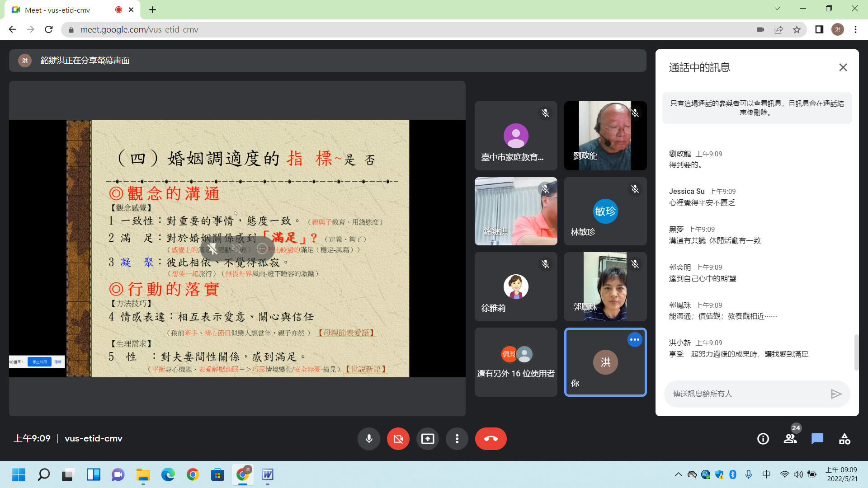The image size is (868, 488).
Task: Switch the 中 input method indicator
Action: click(x=766, y=474)
